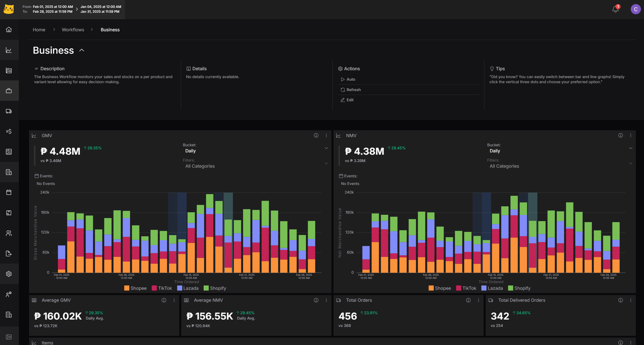
Task: Click the GMV panel info icon
Action: pyautogui.click(x=316, y=136)
